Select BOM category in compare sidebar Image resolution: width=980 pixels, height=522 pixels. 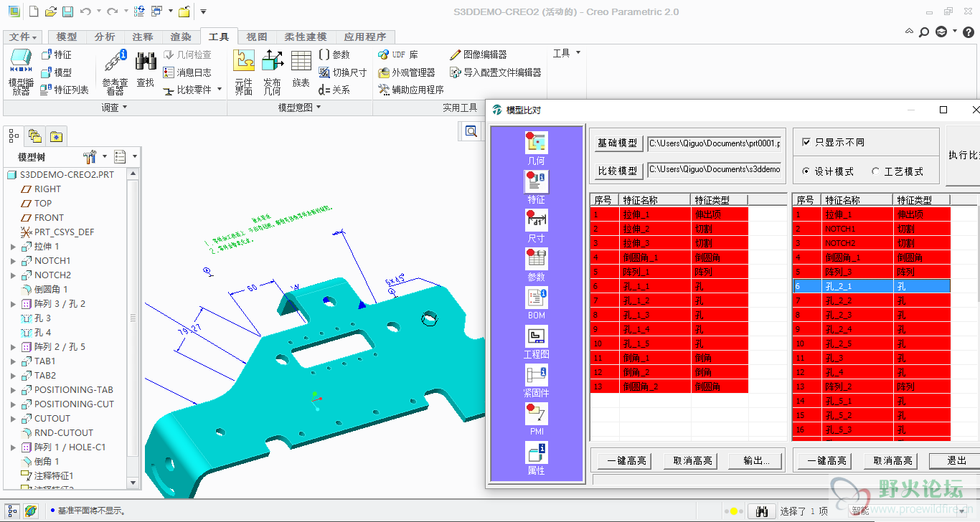pyautogui.click(x=536, y=303)
